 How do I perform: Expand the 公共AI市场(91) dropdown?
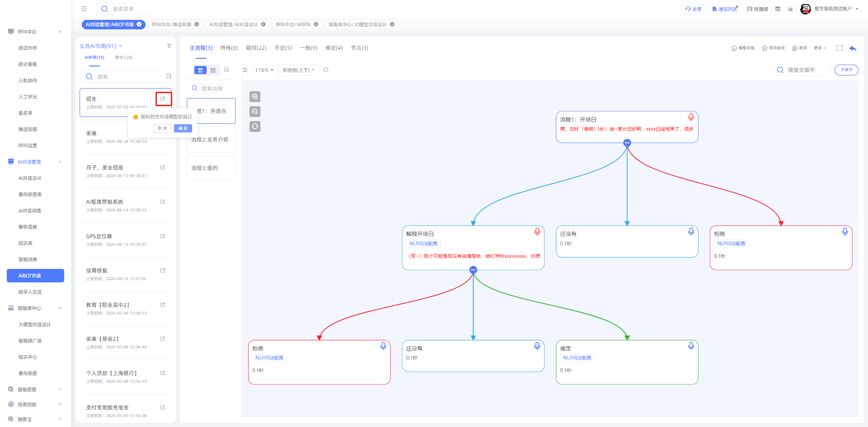pyautogui.click(x=101, y=46)
